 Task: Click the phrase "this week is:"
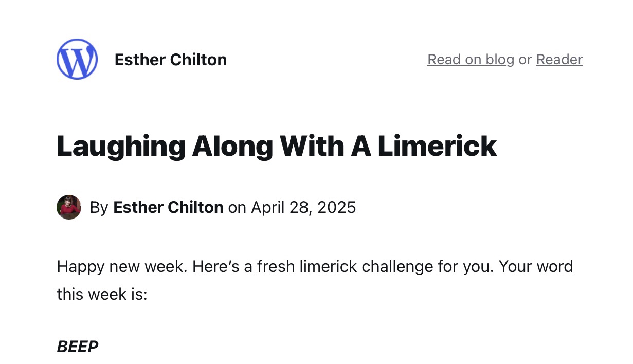tap(102, 294)
